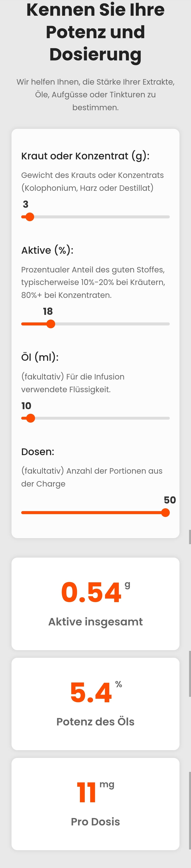The image size is (191, 868).
Task: Click the Aktive (%) slider handle
Action: click(51, 324)
